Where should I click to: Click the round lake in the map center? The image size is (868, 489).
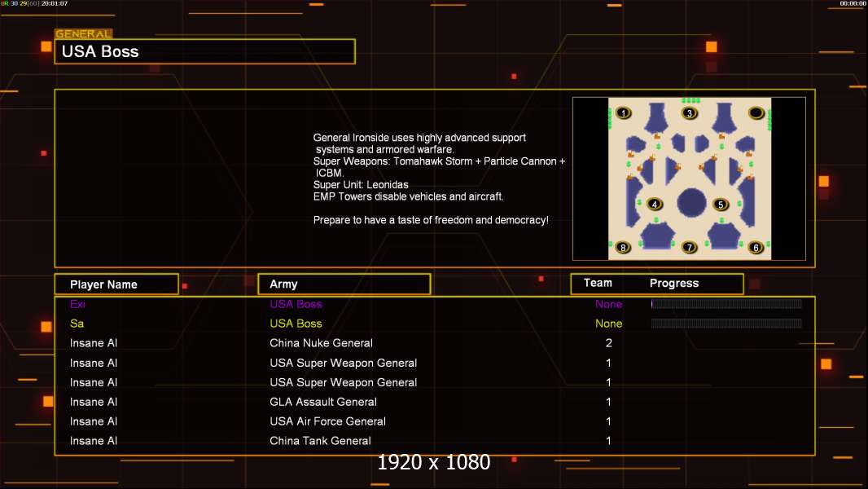coord(690,202)
